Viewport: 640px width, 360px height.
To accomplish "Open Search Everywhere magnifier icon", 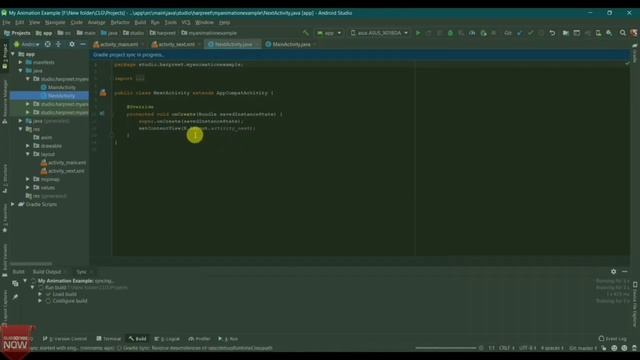I will click(x=622, y=33).
